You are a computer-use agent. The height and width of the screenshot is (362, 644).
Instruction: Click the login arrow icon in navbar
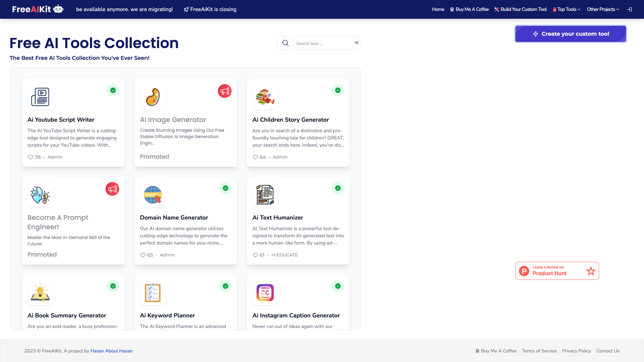630,9
